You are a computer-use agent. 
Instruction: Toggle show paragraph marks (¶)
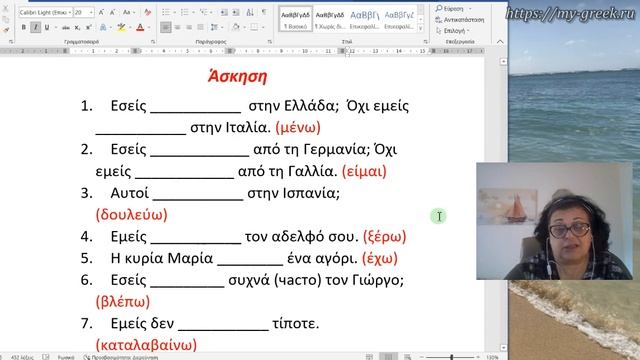click(x=264, y=13)
